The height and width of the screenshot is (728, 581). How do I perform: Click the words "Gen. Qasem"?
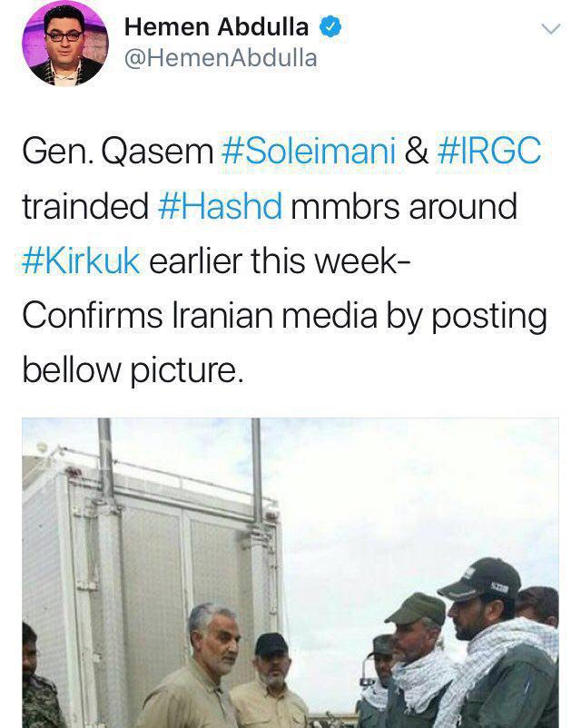[117, 152]
